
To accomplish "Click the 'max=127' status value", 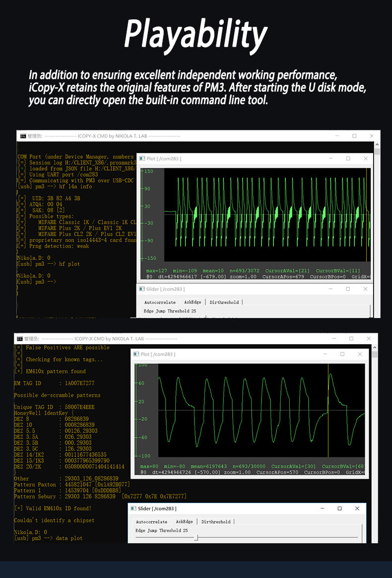I will click(157, 270).
